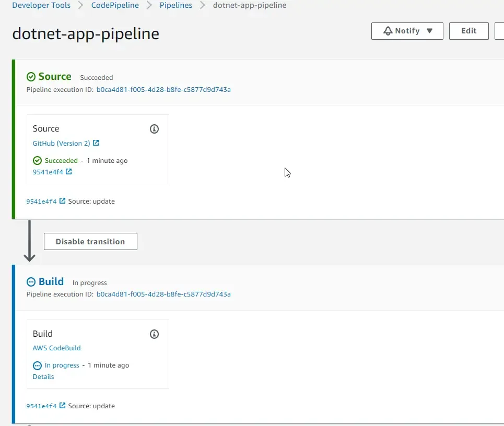504x426 pixels.
Task: Navigate to the Pipelines breadcrumb
Action: click(175, 5)
